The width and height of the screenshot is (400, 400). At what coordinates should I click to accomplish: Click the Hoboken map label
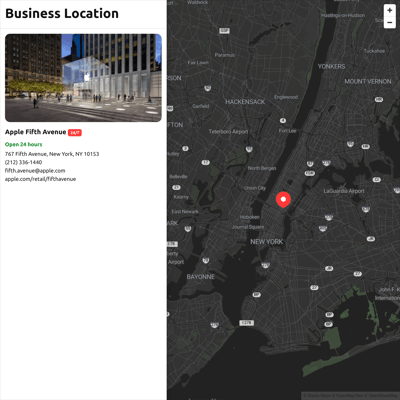249,217
